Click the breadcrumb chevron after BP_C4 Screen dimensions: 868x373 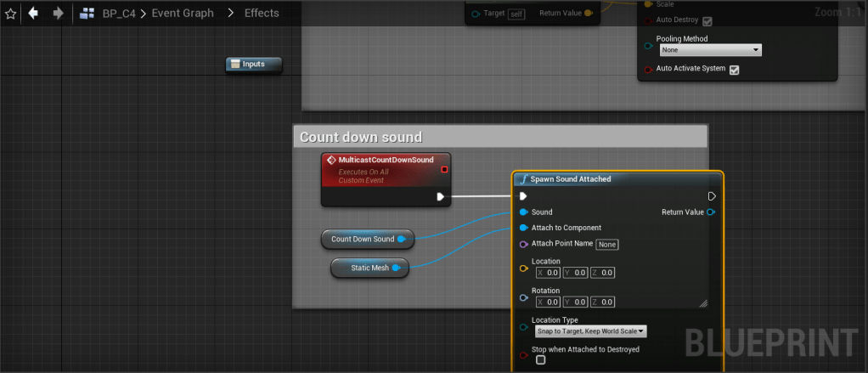(143, 13)
